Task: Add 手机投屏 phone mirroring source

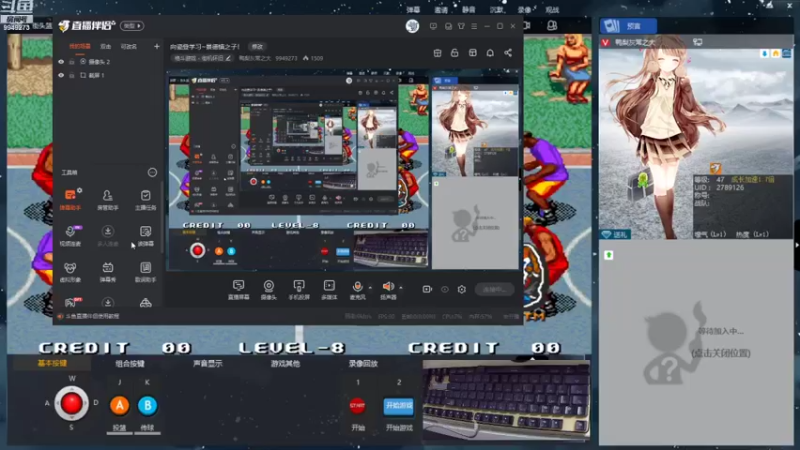Action: pos(299,289)
